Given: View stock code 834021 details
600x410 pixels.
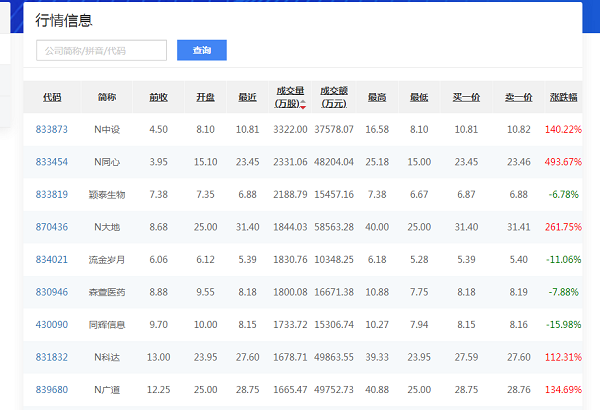Looking at the screenshot, I should 52,259.
